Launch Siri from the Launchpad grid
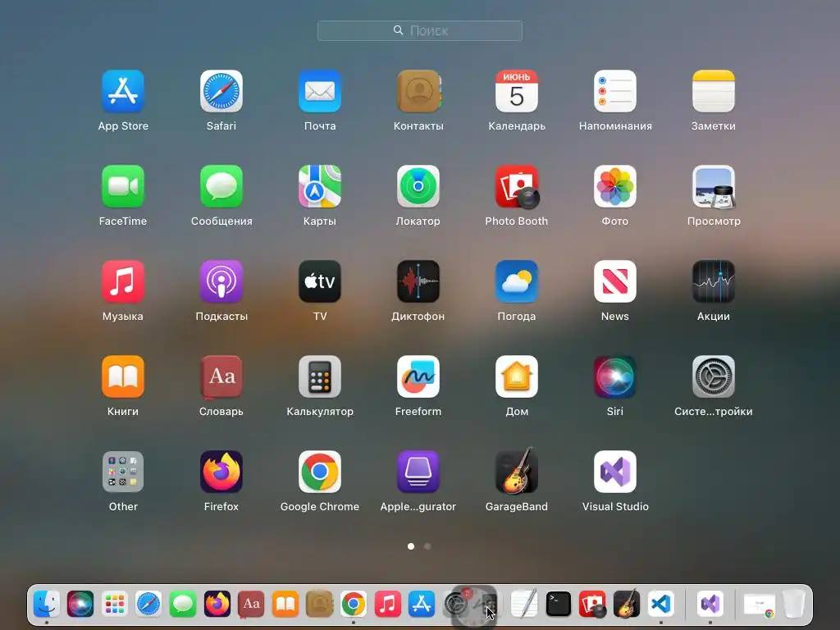Viewport: 840px width, 630px height. tap(615, 377)
